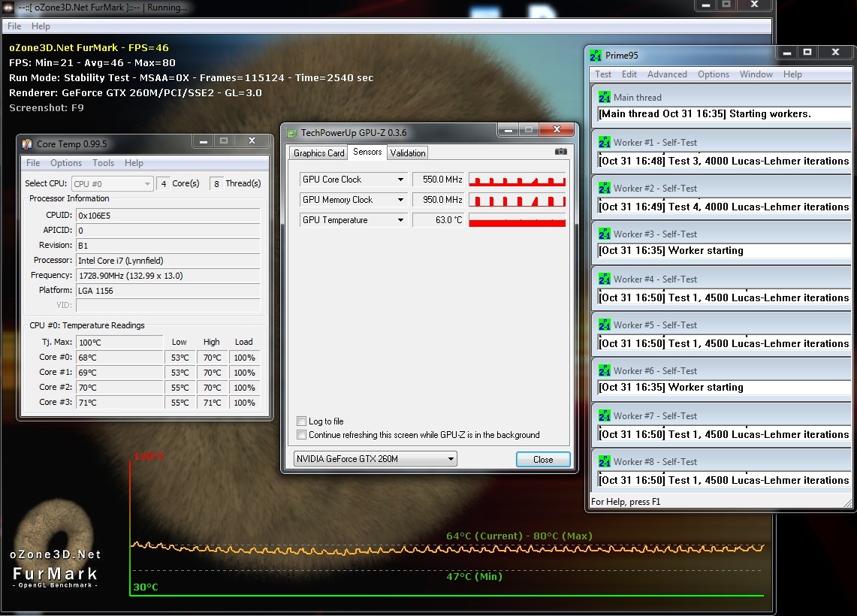The image size is (857, 616).
Task: Click the Core #2 Load value 100%
Action: click(x=244, y=388)
